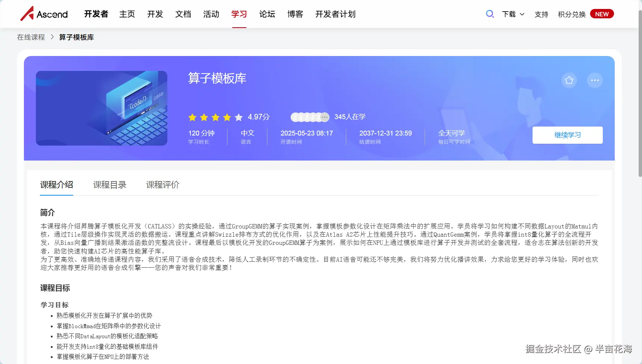Screen dimensions: 642x364
Task: Click the 算子模板库 course title
Action: (217, 78)
